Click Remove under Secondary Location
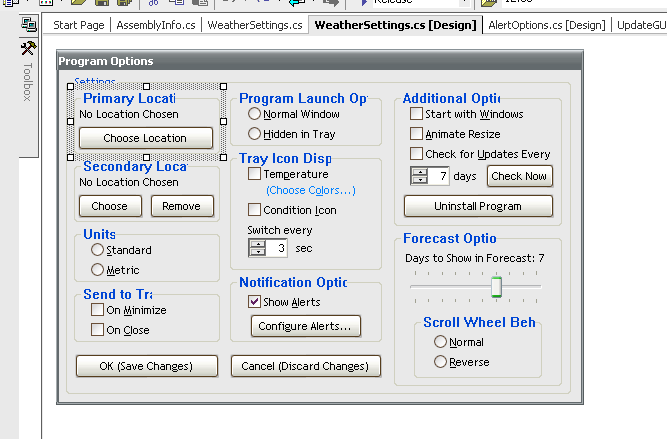This screenshot has width=667, height=439. [x=182, y=206]
